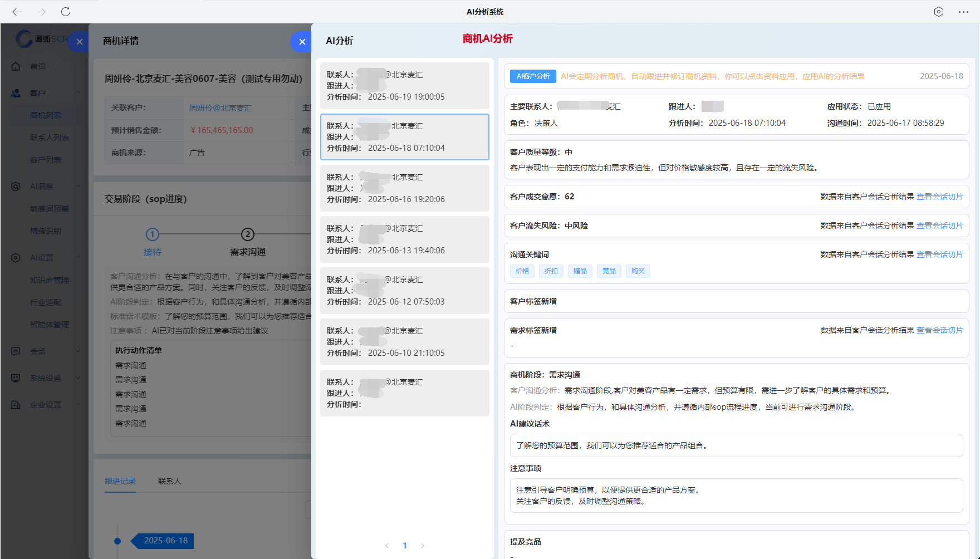Click the 企业设置 building icon in sidebar

pos(16,405)
